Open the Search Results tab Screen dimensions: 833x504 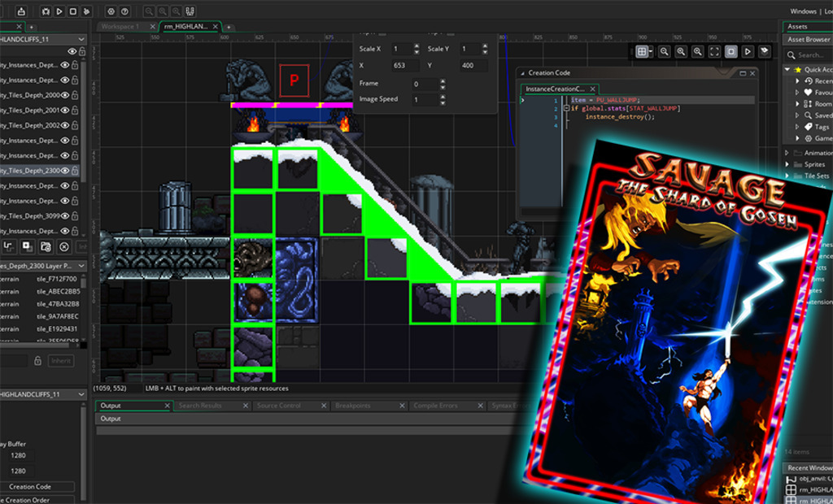[200, 406]
